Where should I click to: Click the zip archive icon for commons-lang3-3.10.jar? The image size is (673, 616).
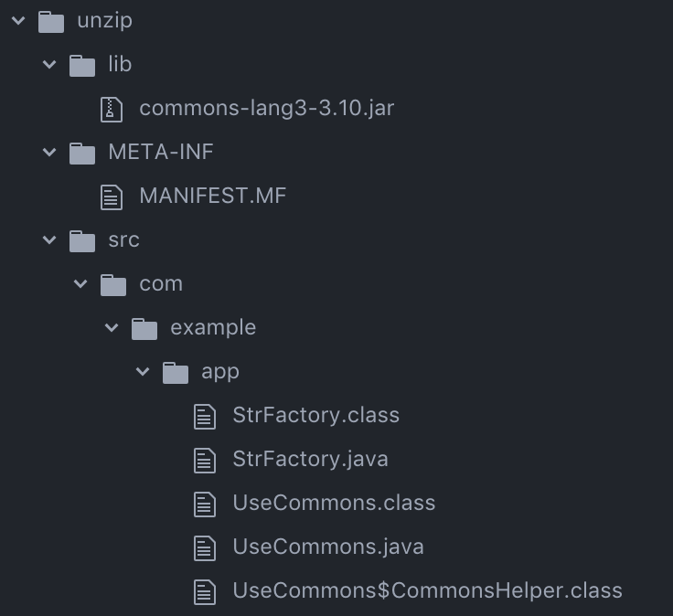[x=112, y=109]
